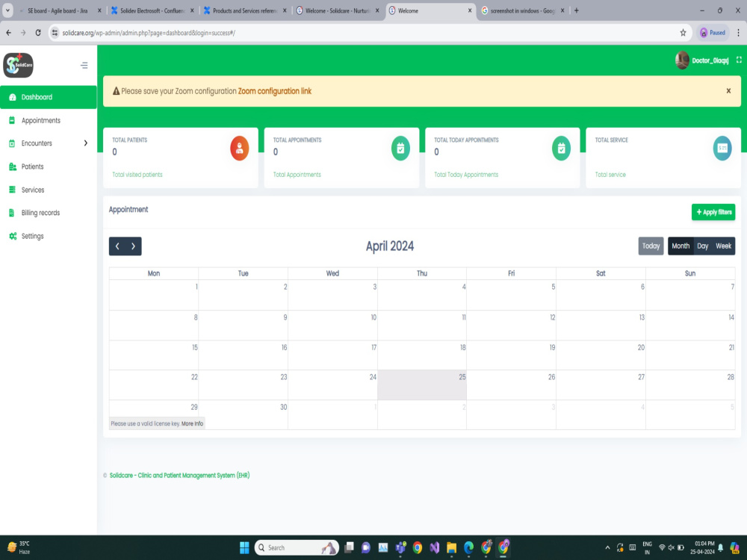
Task: Open the Windows Start menu
Action: [x=244, y=547]
